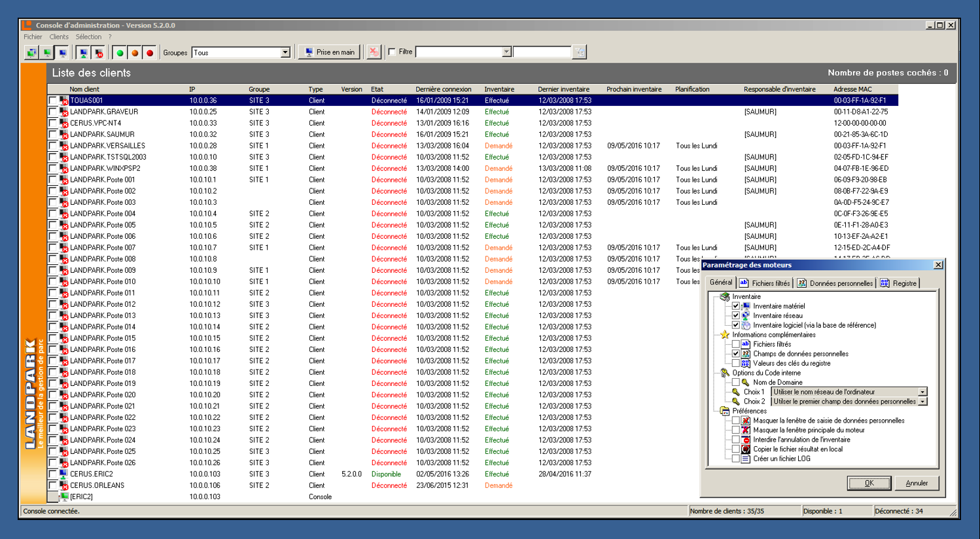The height and width of the screenshot is (539, 980).
Task: Click the red X delete icon in toolbar
Action: coord(374,52)
